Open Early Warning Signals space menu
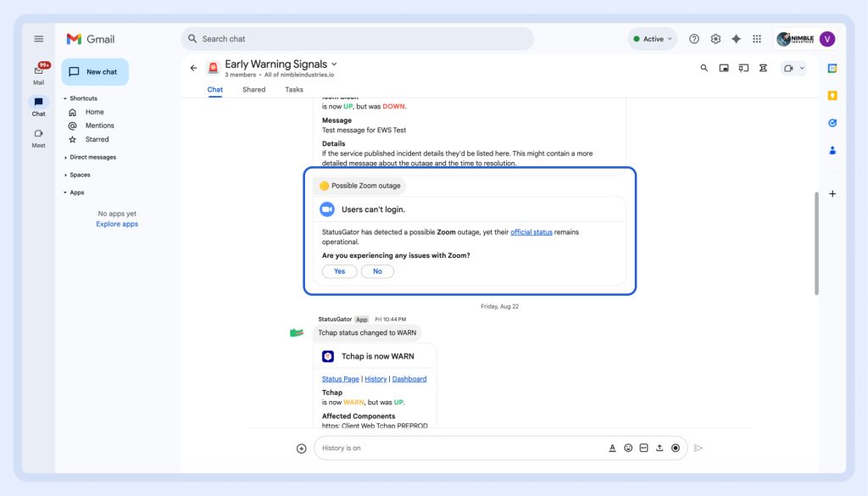Screen dimensions: 868x496 click(334, 64)
